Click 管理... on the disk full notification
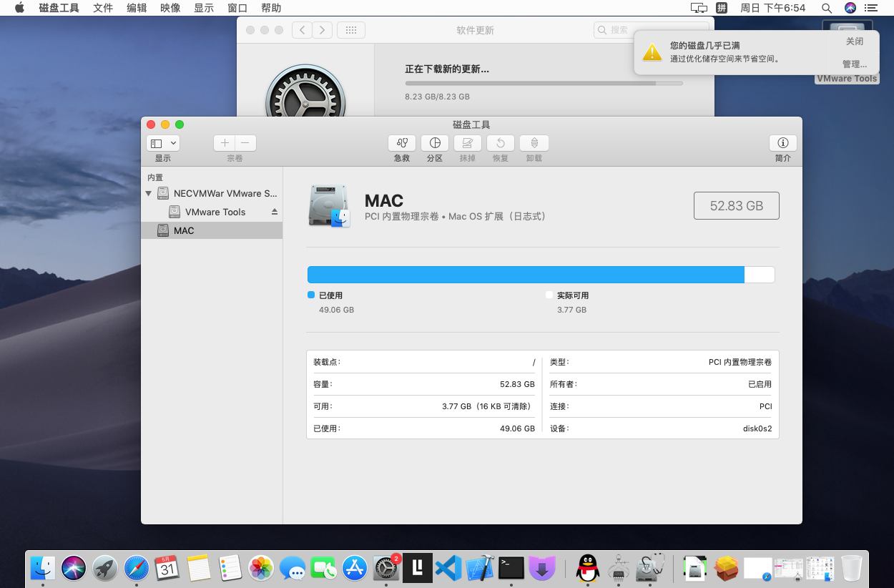 click(x=855, y=64)
